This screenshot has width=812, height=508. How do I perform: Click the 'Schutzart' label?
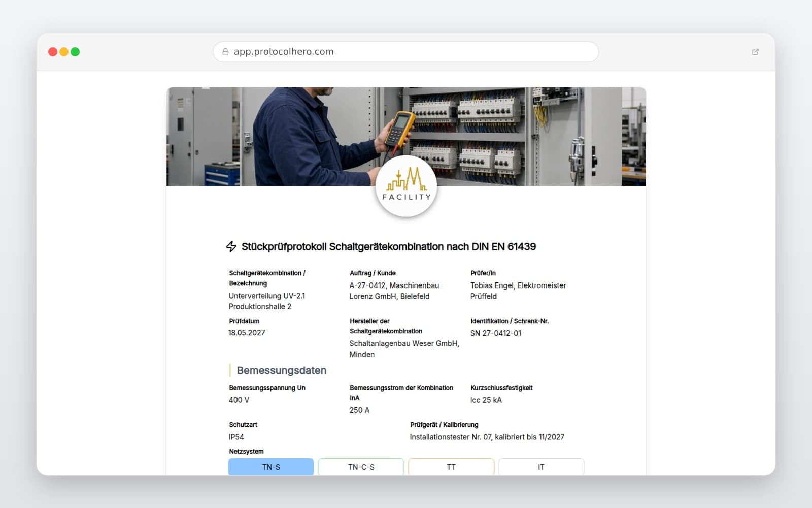[243, 425]
